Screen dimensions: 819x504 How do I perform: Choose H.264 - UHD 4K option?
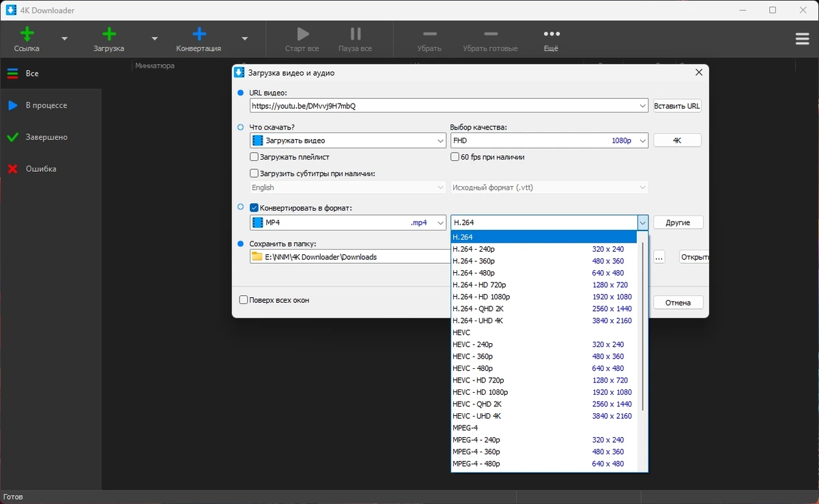pyautogui.click(x=544, y=321)
